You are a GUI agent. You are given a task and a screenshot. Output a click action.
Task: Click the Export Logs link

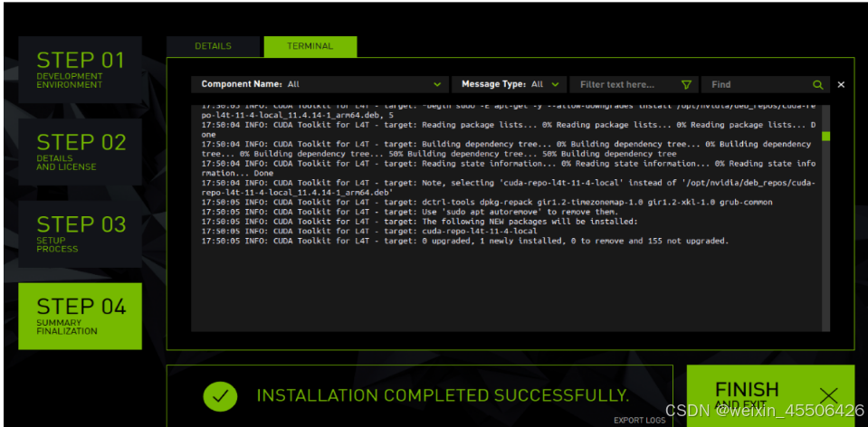coord(639,421)
